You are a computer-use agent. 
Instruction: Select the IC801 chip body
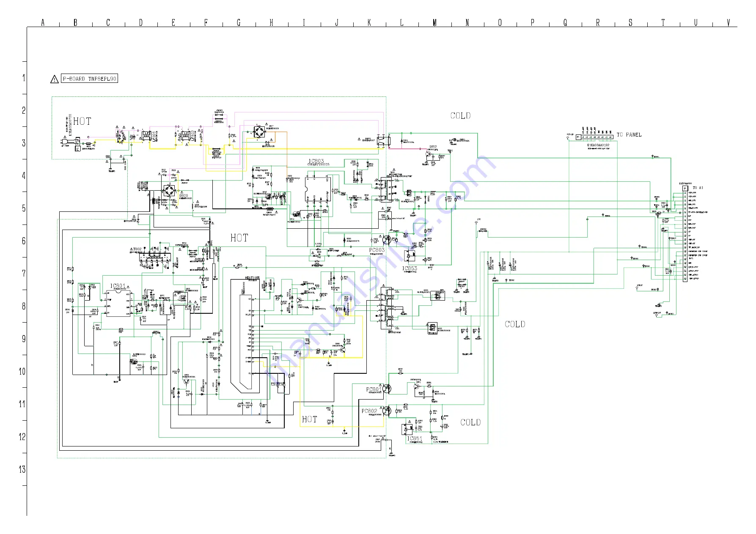pos(118,303)
